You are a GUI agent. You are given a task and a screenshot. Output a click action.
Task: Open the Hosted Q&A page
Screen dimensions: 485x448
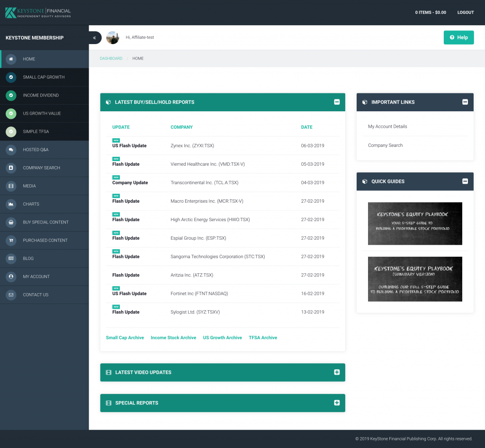point(45,150)
